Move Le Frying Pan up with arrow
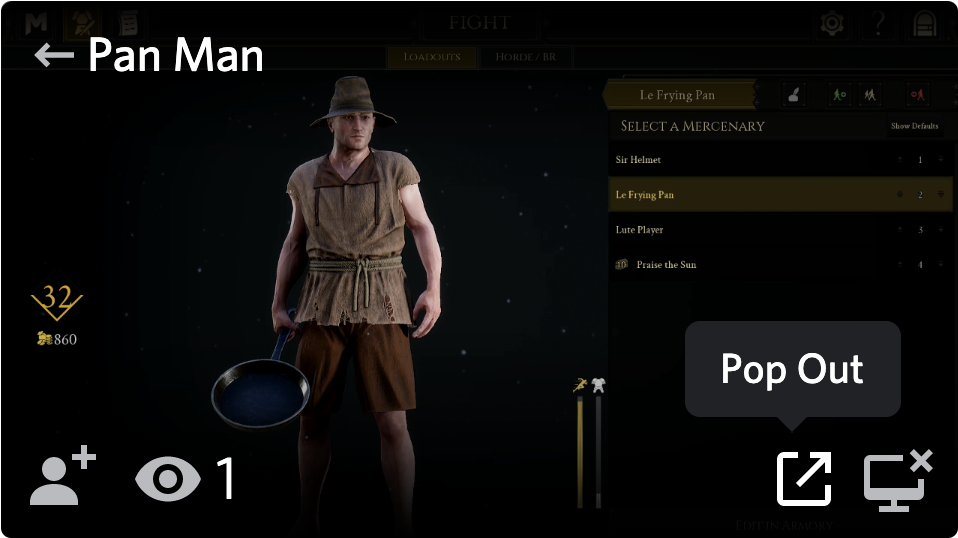958x538 pixels. click(x=900, y=194)
